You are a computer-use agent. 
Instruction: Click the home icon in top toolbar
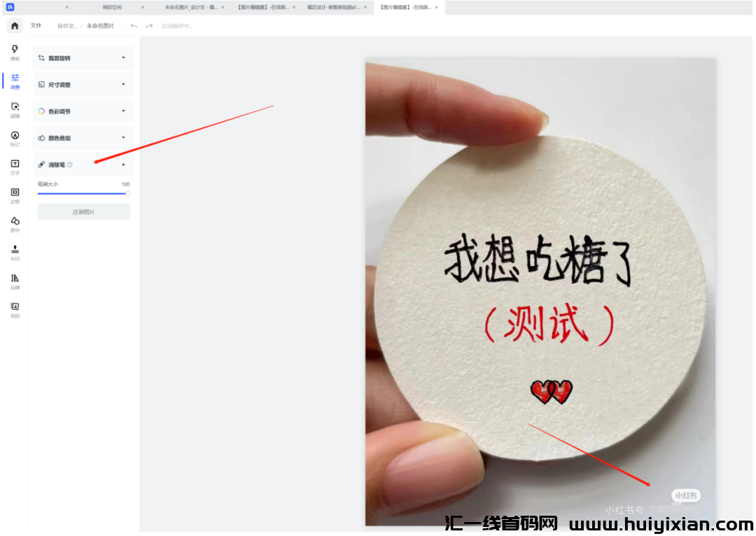click(x=15, y=26)
